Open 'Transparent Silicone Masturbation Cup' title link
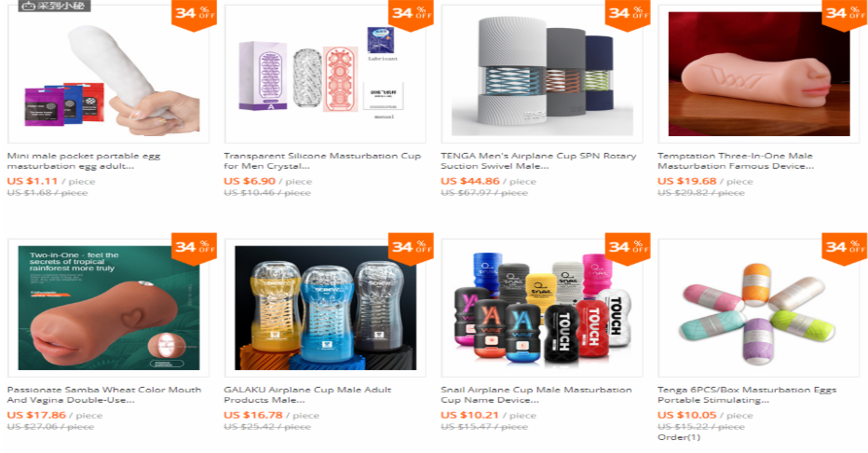The height and width of the screenshot is (453, 868). tap(322, 161)
